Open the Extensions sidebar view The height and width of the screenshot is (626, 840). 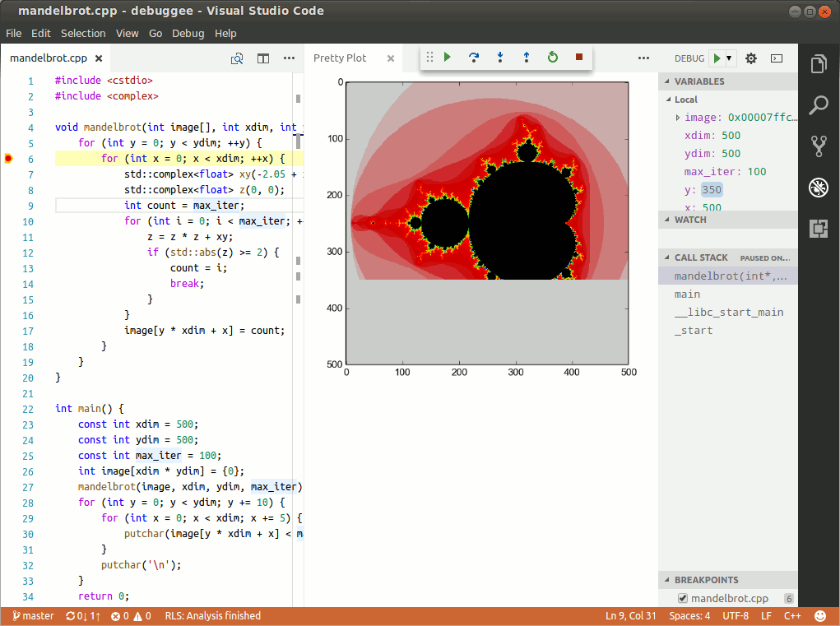coord(819,229)
